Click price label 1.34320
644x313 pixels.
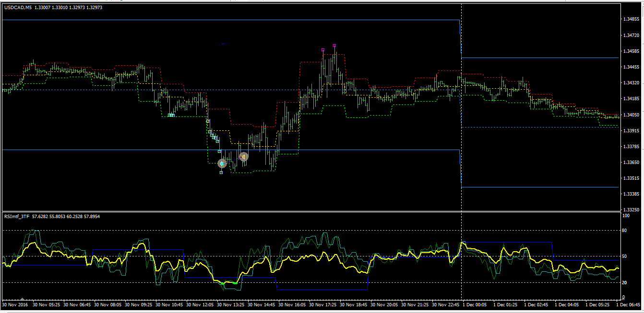click(x=631, y=83)
